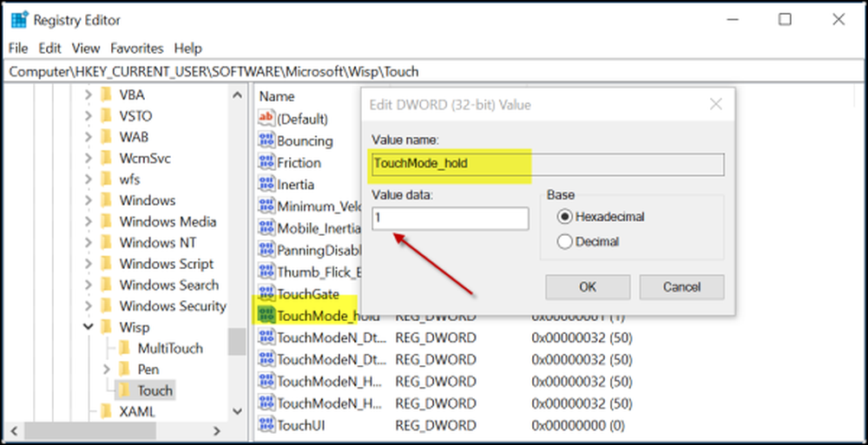
Task: Open the File menu
Action: click(x=18, y=49)
